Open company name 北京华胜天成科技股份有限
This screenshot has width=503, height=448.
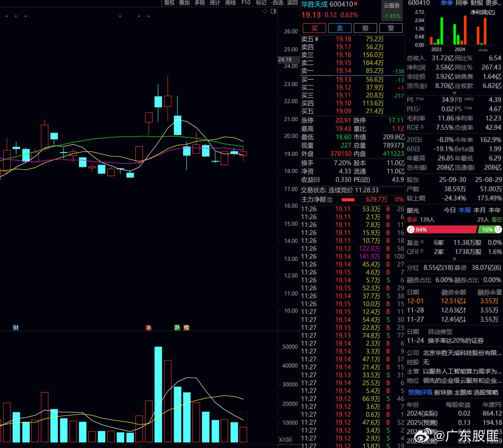(x=462, y=353)
